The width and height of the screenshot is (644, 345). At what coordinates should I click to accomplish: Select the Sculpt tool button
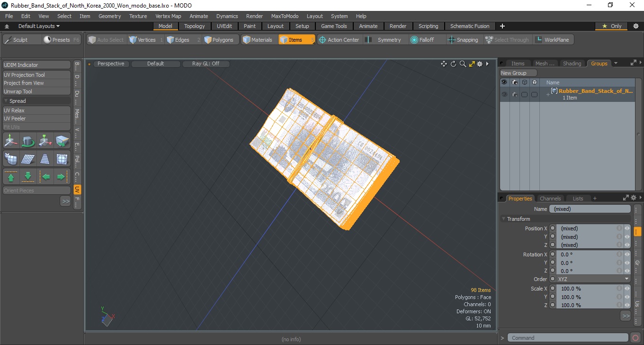click(22, 40)
